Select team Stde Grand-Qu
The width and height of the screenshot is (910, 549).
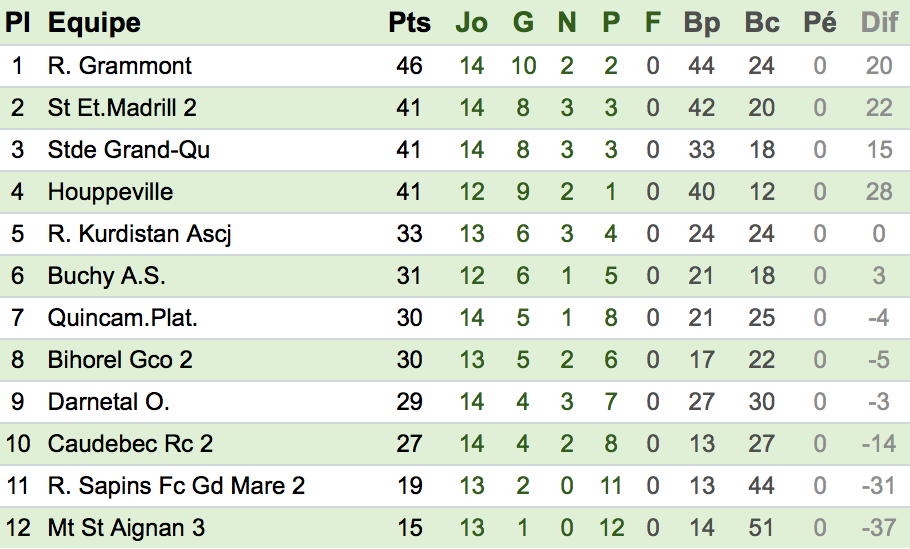128,150
